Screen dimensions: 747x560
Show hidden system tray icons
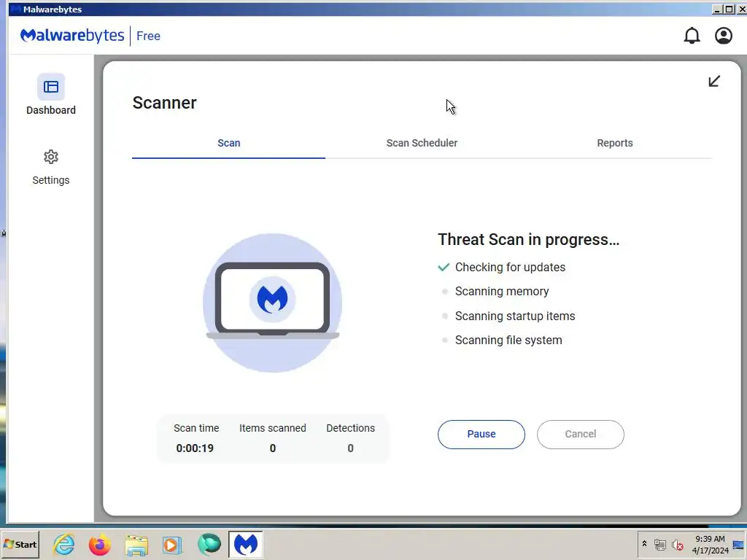645,544
